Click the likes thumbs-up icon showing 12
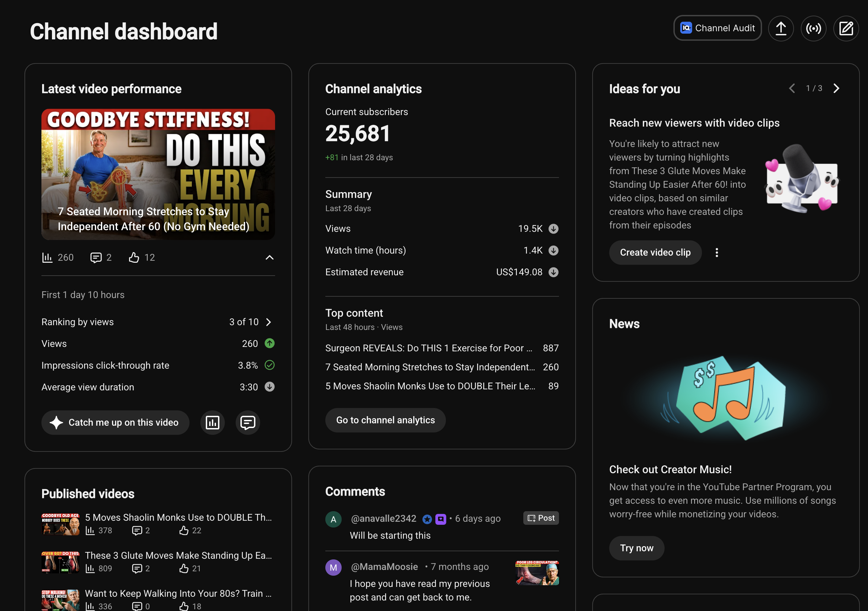 (x=134, y=258)
